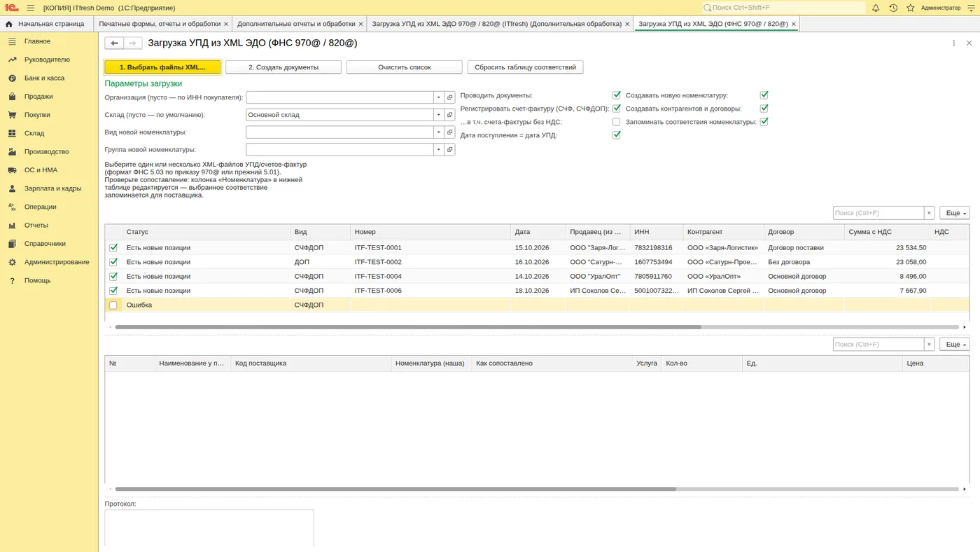The height and width of the screenshot is (552, 980).
Task: Expand the Склад dropdown list
Action: tap(439, 115)
